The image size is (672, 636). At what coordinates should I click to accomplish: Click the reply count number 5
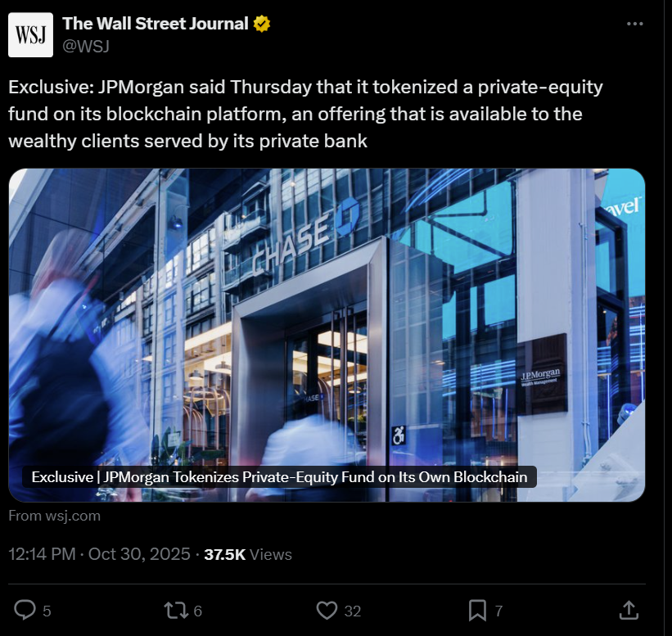(x=47, y=610)
